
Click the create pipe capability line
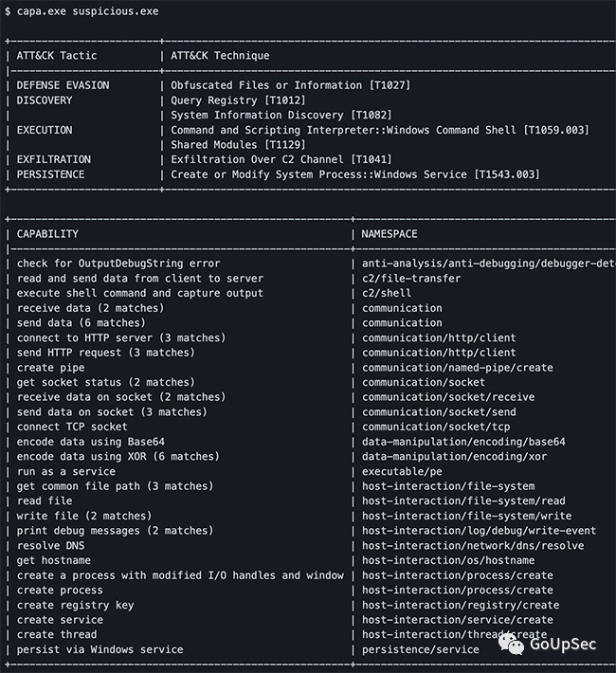[x=50, y=368]
